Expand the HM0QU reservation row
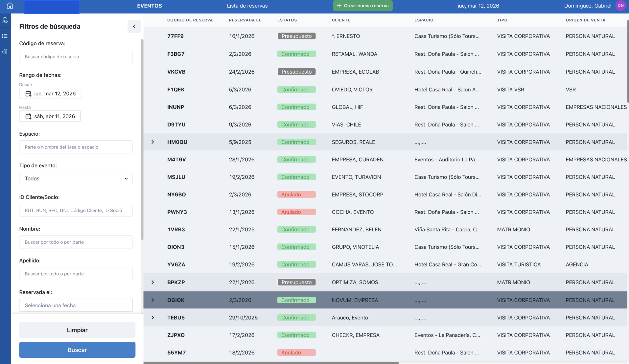This screenshot has height=364, width=629. click(x=153, y=142)
